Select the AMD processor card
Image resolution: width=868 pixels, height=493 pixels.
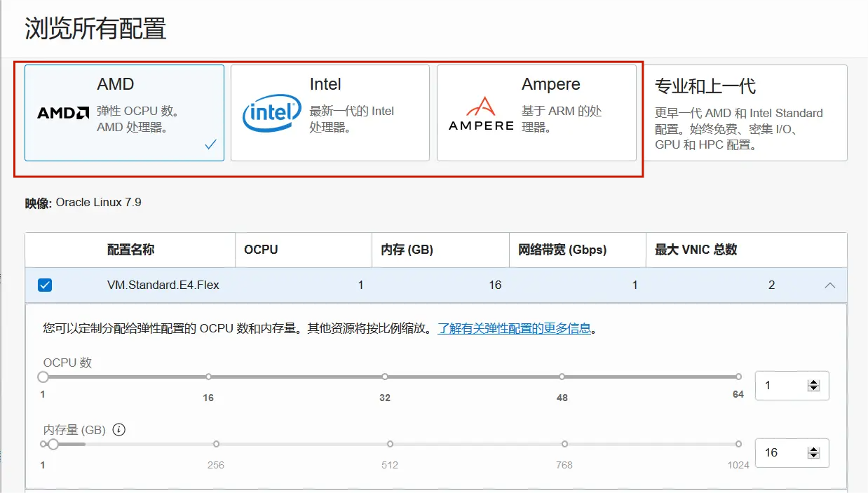[124, 113]
